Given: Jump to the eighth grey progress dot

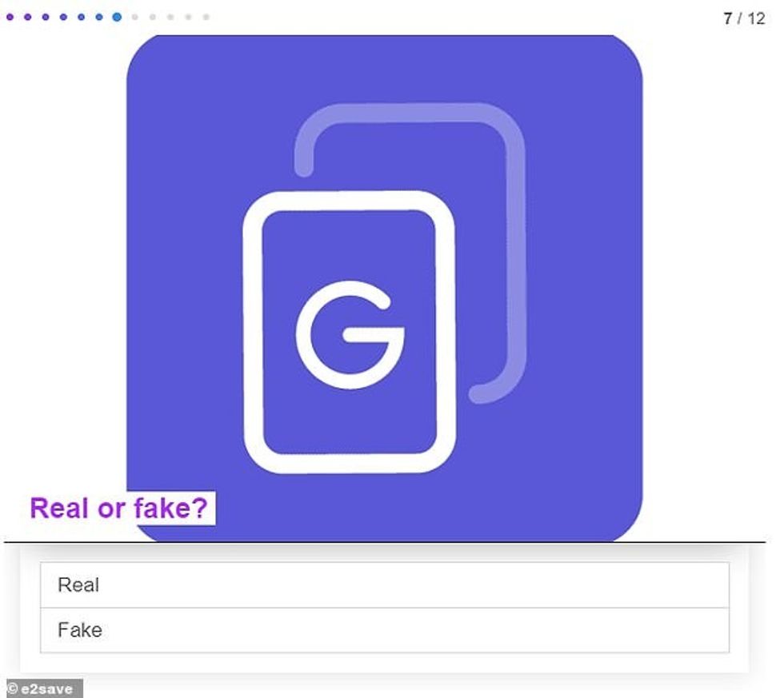Looking at the screenshot, I should point(135,17).
